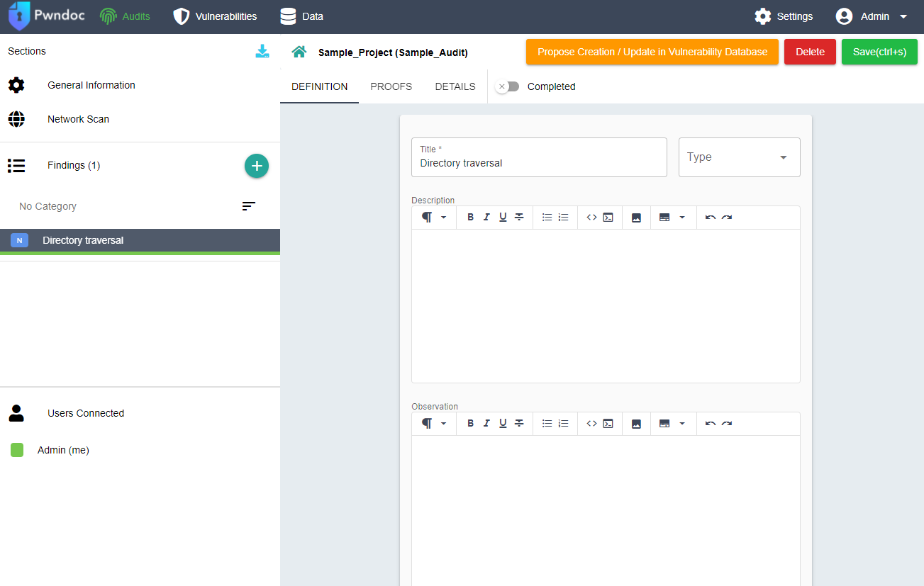Open paragraph style dropdown in Description toolbar
The height and width of the screenshot is (586, 924).
point(434,218)
